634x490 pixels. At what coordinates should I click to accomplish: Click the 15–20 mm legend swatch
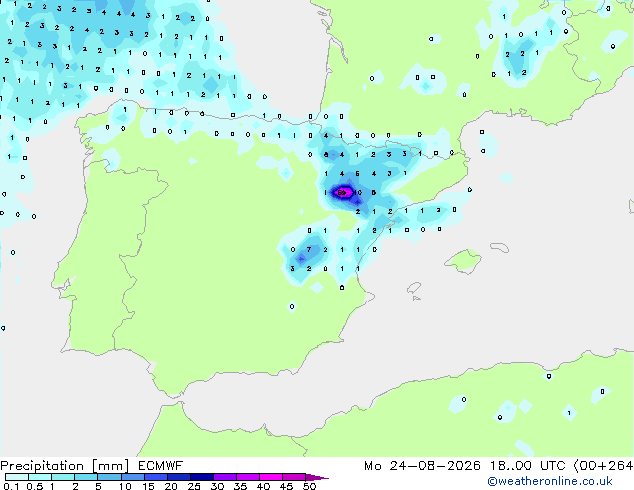click(x=155, y=477)
